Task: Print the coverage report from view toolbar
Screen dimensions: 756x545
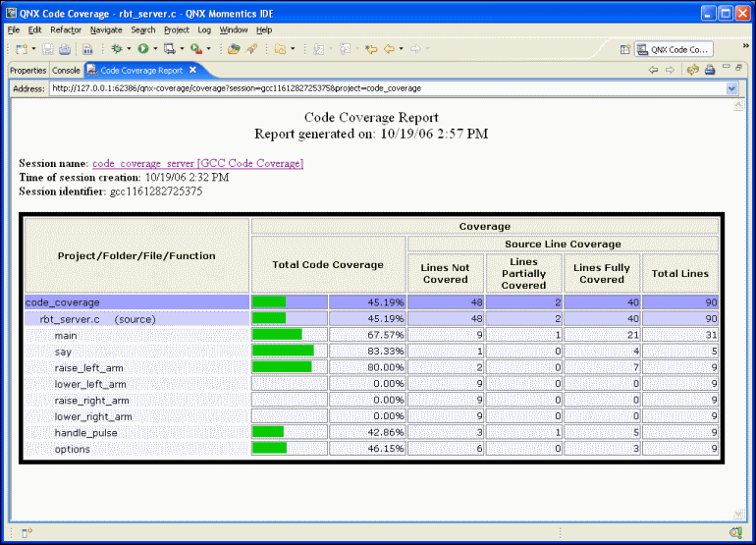Action: (709, 70)
